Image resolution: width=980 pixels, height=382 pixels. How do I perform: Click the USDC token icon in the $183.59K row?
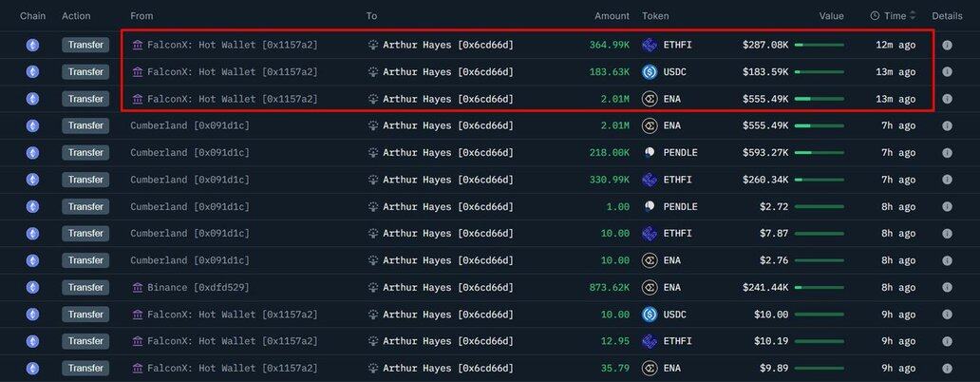tap(650, 72)
